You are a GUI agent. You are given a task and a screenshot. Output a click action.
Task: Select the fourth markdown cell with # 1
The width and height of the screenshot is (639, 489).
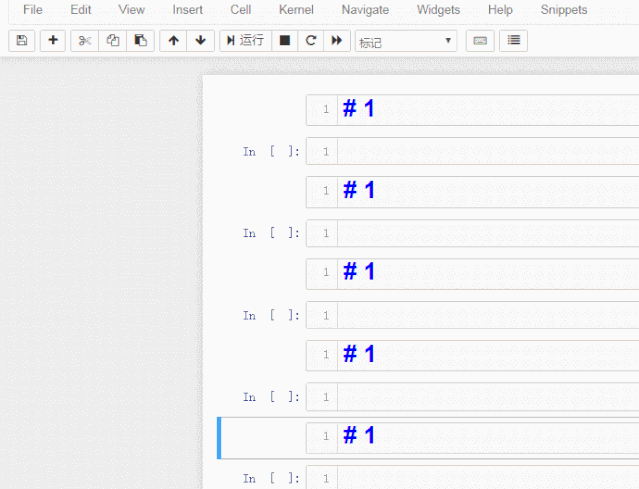pyautogui.click(x=473, y=356)
